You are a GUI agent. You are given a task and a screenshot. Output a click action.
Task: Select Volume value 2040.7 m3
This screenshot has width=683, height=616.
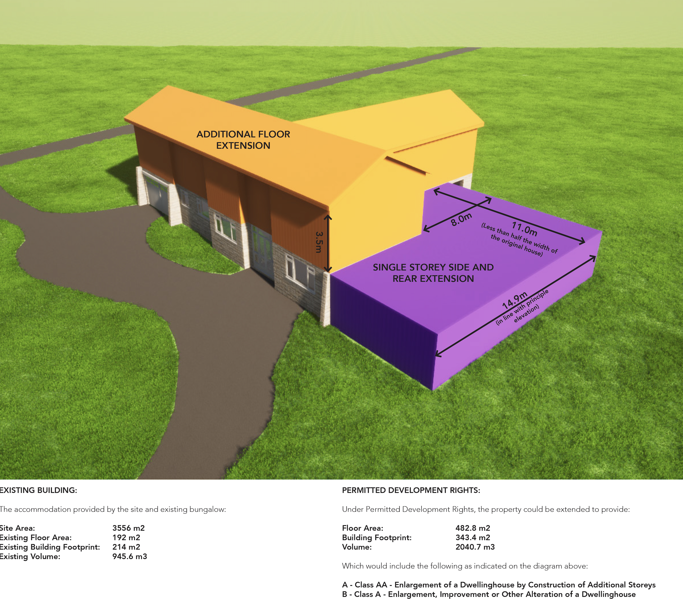475,547
